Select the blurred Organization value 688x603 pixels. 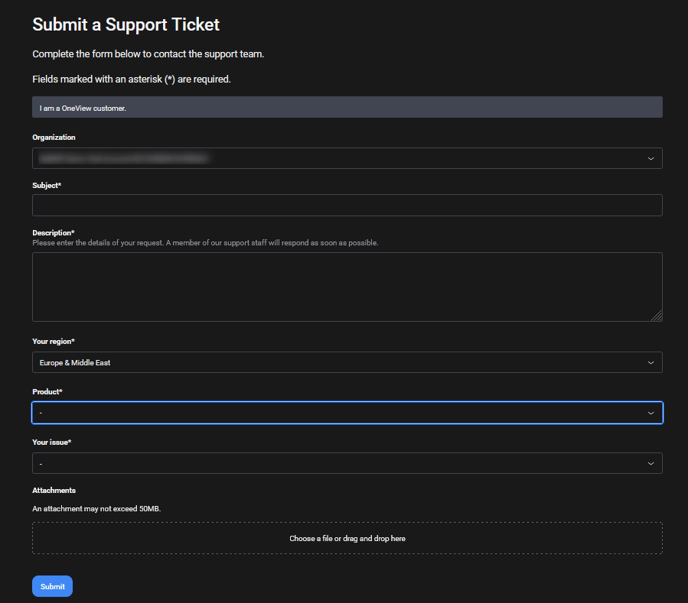(124, 158)
